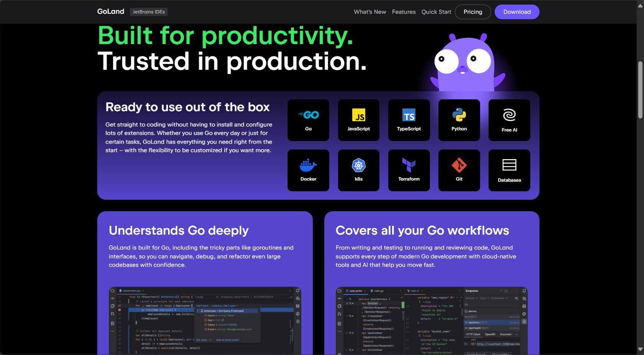The image size is (644, 355).
Task: Click the Endpoints search field
Action: coord(492,304)
